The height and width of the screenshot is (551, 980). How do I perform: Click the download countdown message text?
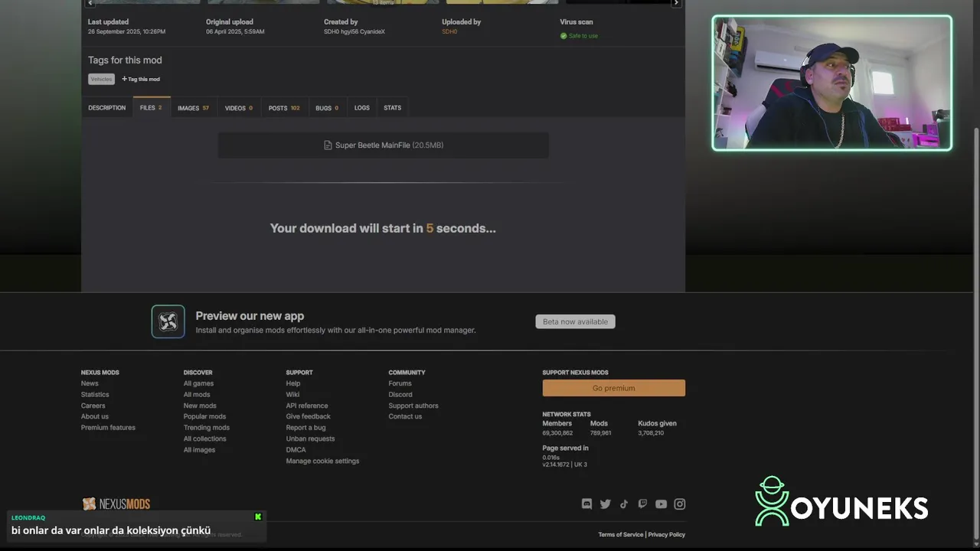(x=383, y=228)
